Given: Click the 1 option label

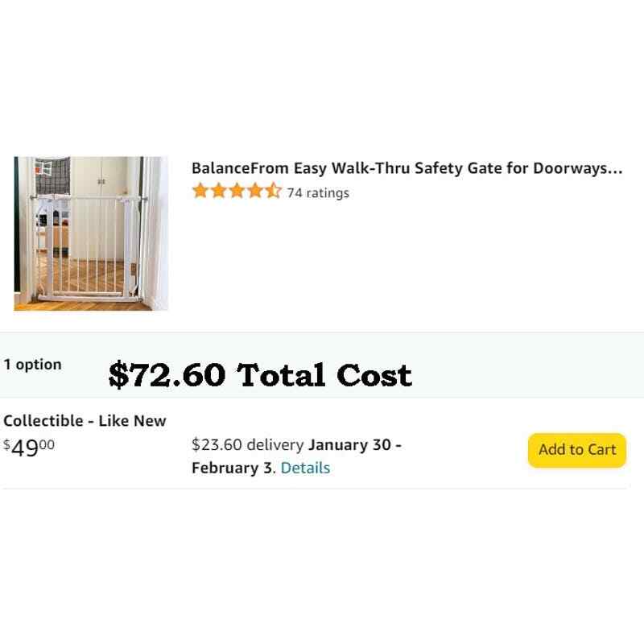Looking at the screenshot, I should (32, 365).
